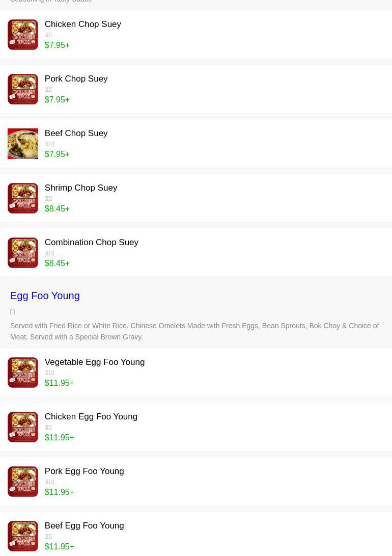Click the Egg Foo Young category description text
The image size is (392, 556).
194,331
